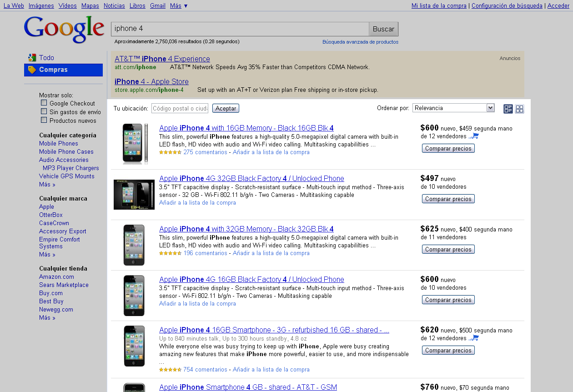573x392 pixels.
Task: Expand Más under Cualquier tienda
Action: (x=47, y=317)
